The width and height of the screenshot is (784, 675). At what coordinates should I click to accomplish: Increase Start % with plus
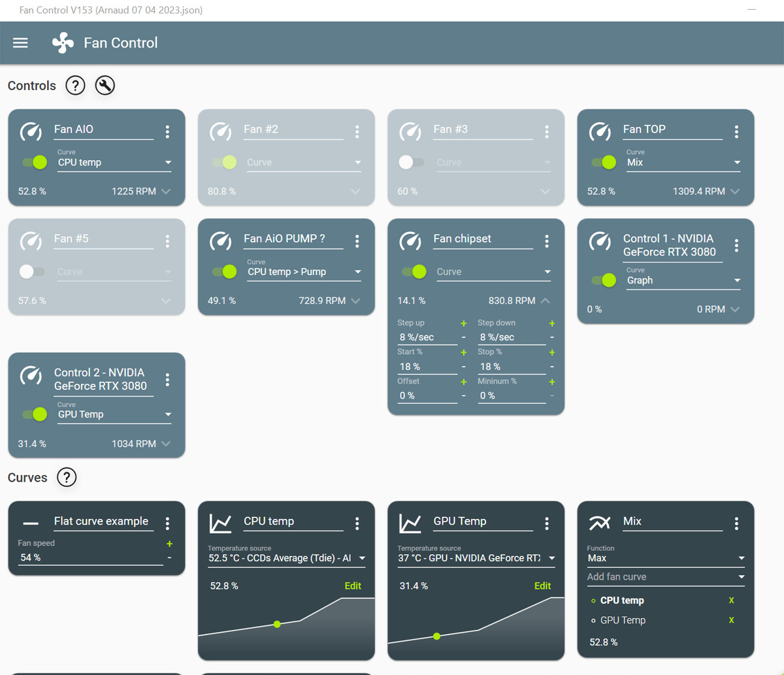(464, 353)
